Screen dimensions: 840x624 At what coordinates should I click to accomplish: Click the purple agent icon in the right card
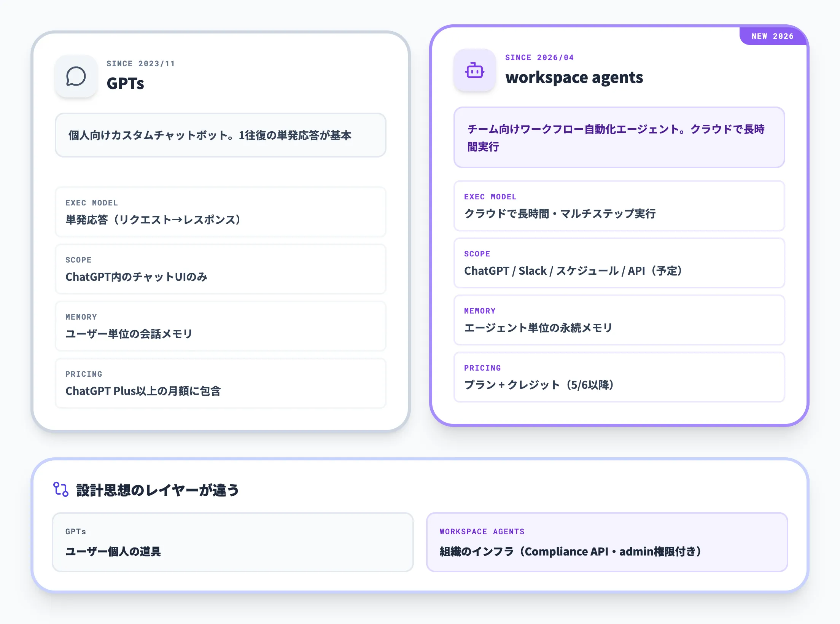[475, 70]
